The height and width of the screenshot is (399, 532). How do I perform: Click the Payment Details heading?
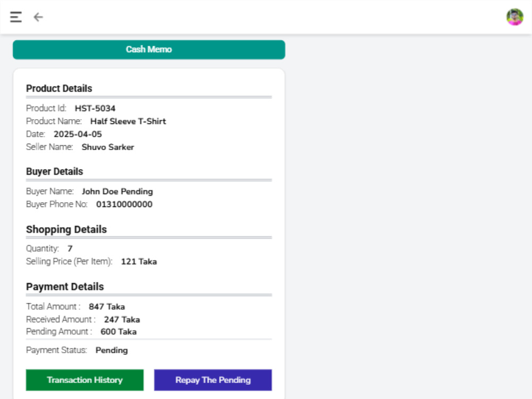point(65,287)
